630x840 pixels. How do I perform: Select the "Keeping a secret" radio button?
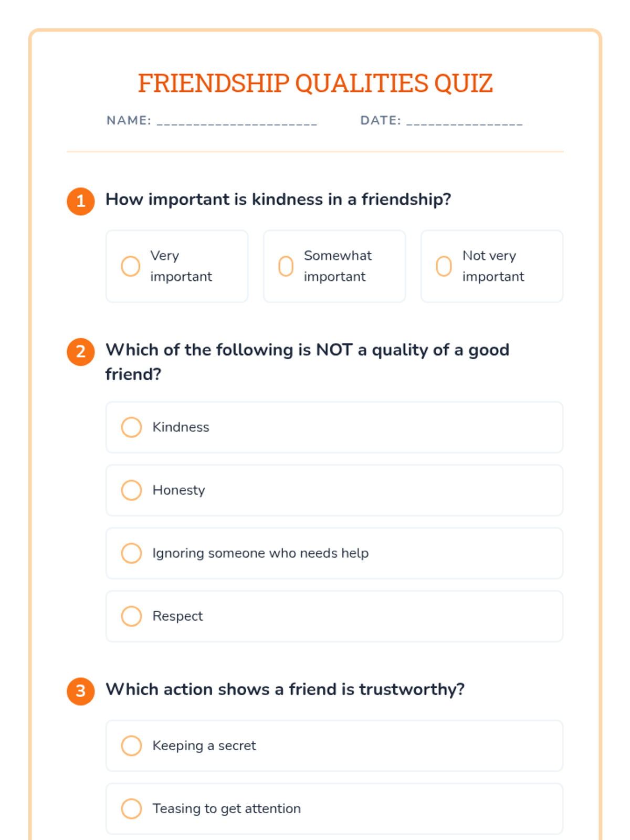pyautogui.click(x=131, y=745)
